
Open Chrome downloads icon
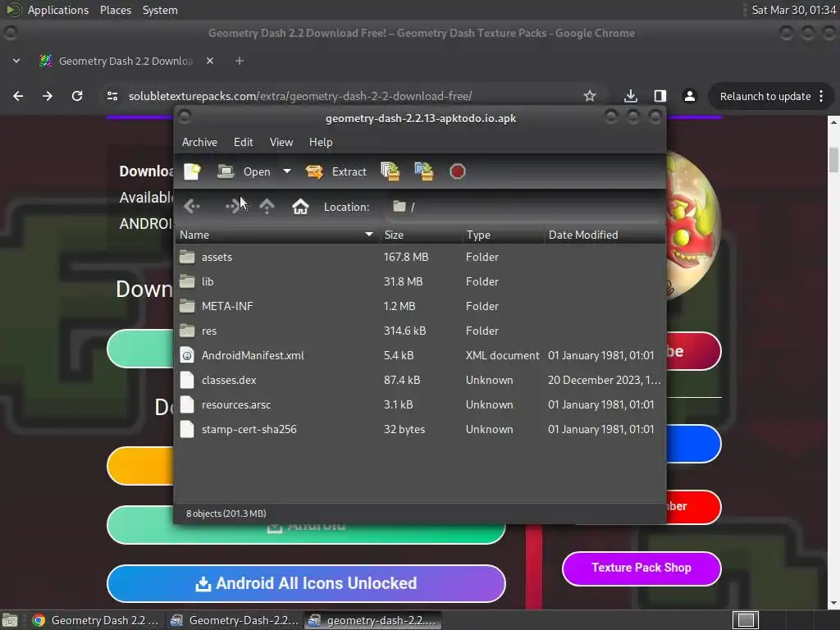pos(631,96)
